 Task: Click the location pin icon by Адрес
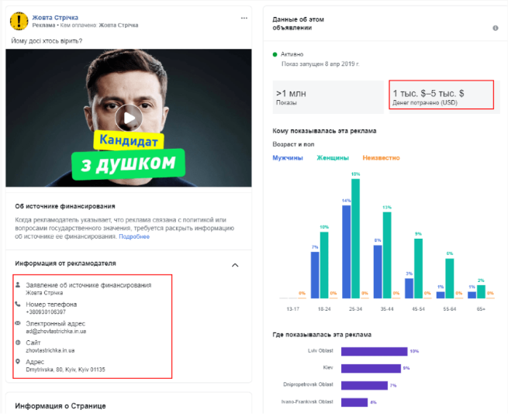coord(18,361)
